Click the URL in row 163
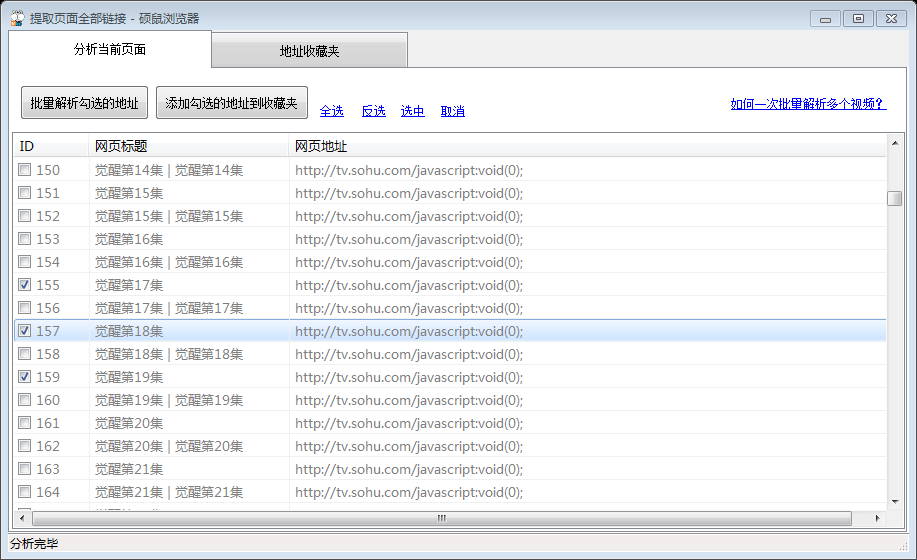 point(409,469)
